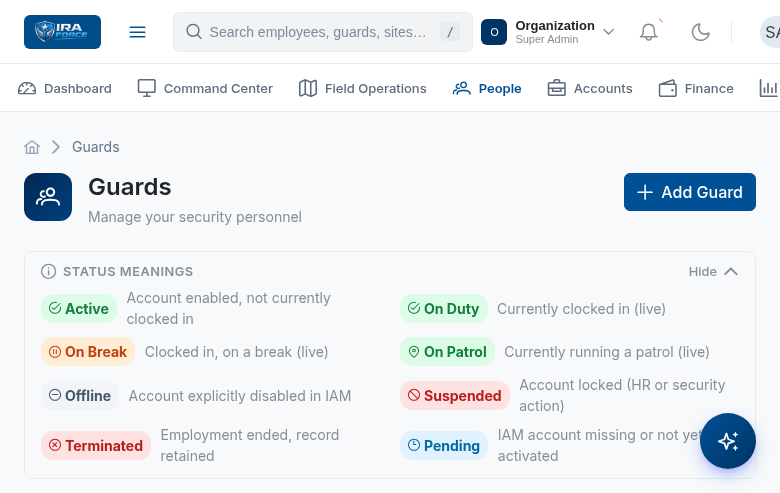Click the Accounts briefcase icon
The image size is (780, 493).
click(557, 88)
